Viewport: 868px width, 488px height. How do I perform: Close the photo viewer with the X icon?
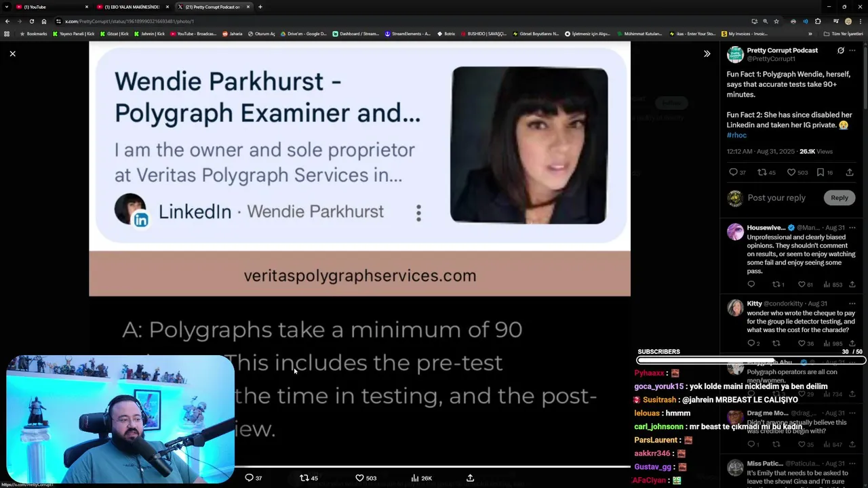[x=12, y=54]
